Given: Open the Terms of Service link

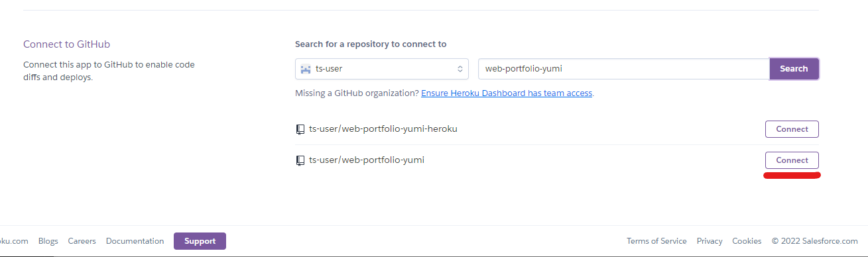Looking at the screenshot, I should click(656, 241).
